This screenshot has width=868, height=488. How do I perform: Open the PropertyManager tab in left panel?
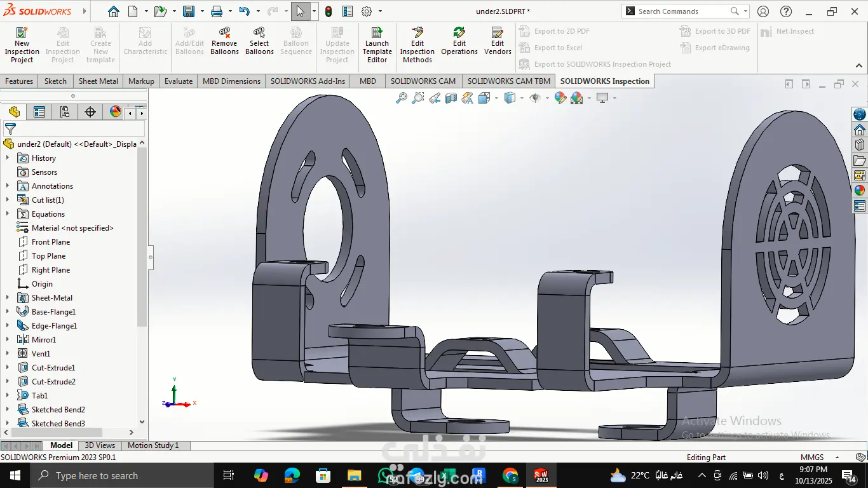click(x=39, y=112)
